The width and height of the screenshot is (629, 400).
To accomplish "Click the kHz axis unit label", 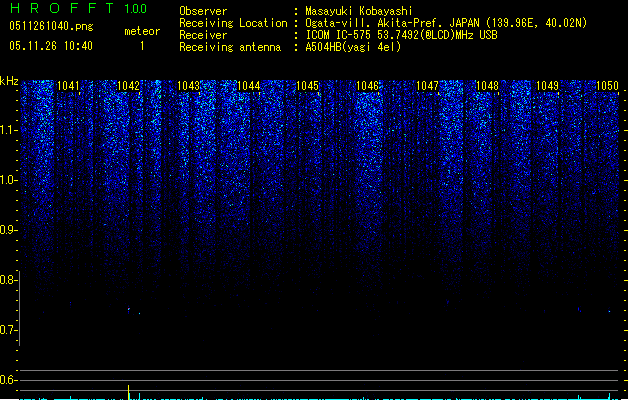I will coord(9,81).
